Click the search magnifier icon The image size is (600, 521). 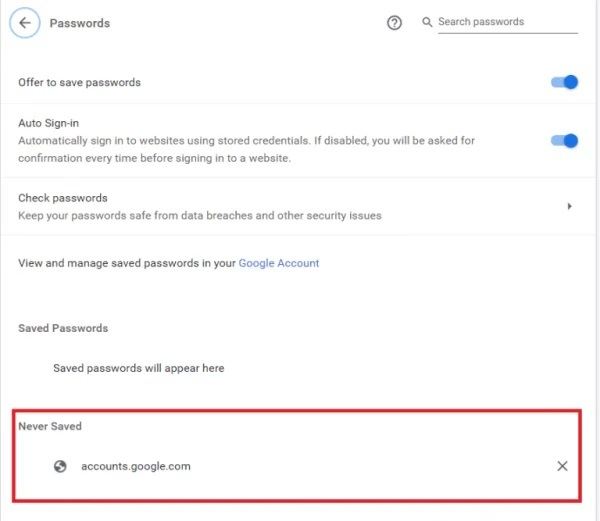pos(427,22)
